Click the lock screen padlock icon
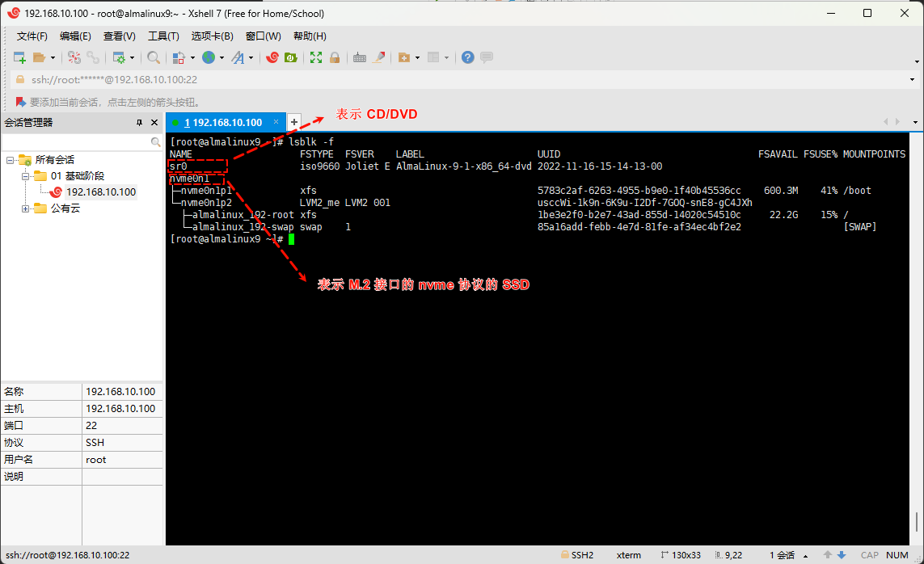924x564 pixels. click(334, 57)
